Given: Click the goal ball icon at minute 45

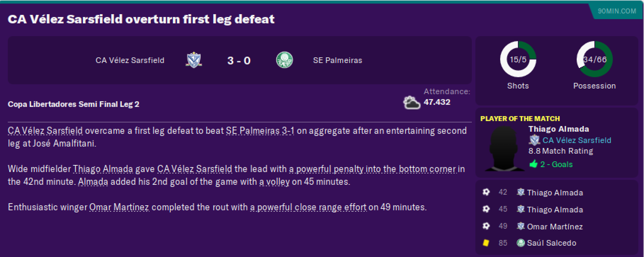Looking at the screenshot, I should (x=486, y=209).
